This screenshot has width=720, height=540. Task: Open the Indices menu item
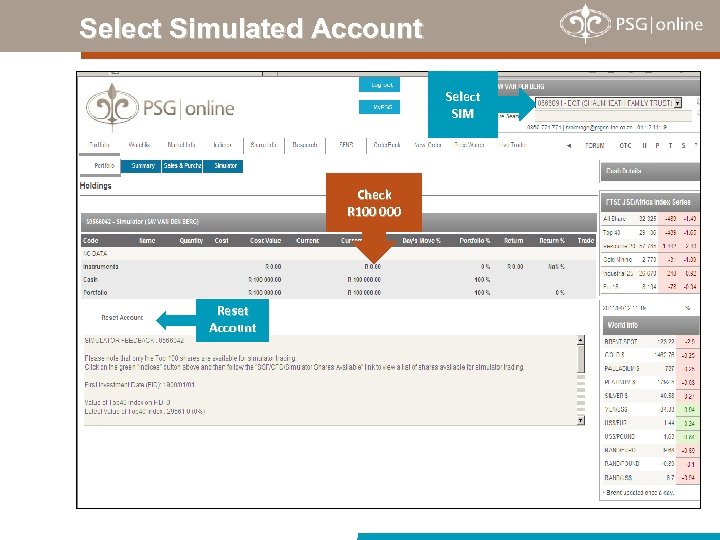click(x=222, y=145)
